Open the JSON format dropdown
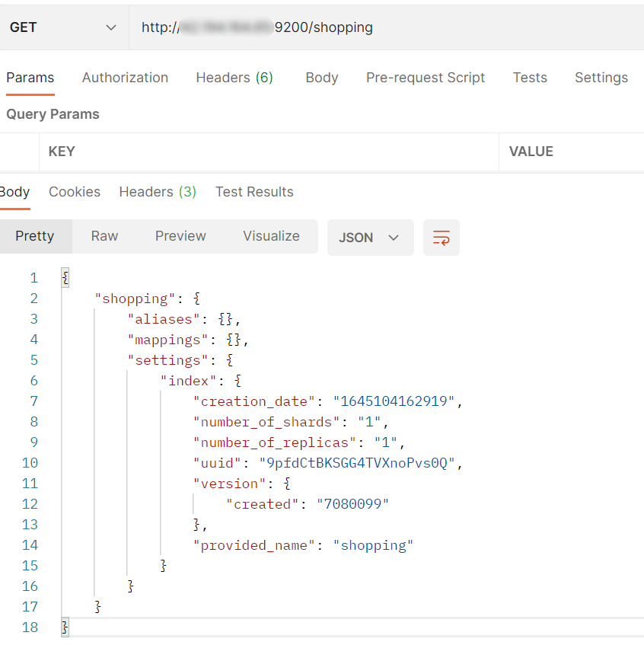 pyautogui.click(x=370, y=238)
